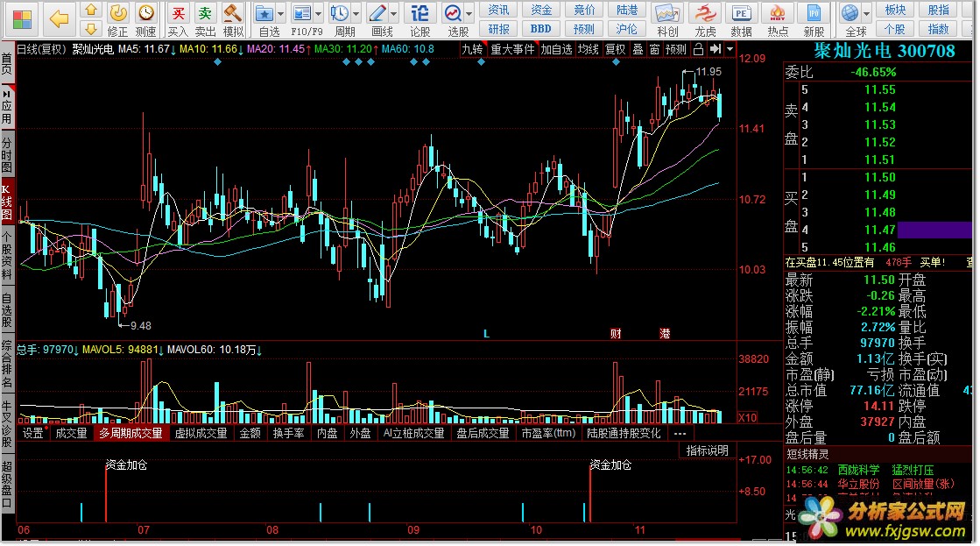Toggle 复权 price adjustment
This screenshot has height=546, width=980.
[x=615, y=49]
